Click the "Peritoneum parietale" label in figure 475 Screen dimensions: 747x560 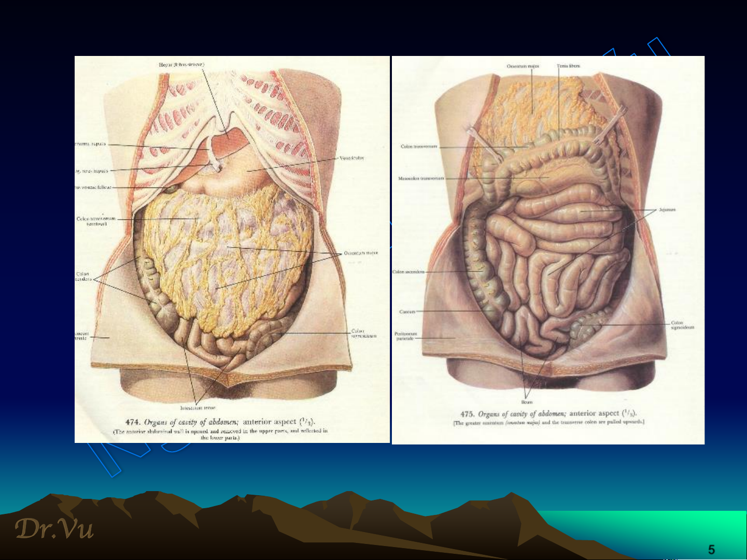(405, 336)
